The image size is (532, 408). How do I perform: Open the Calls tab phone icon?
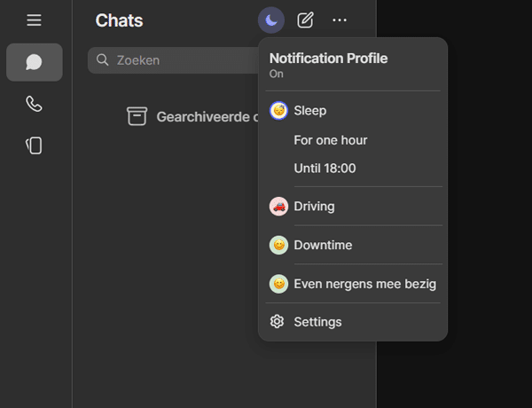tap(34, 104)
